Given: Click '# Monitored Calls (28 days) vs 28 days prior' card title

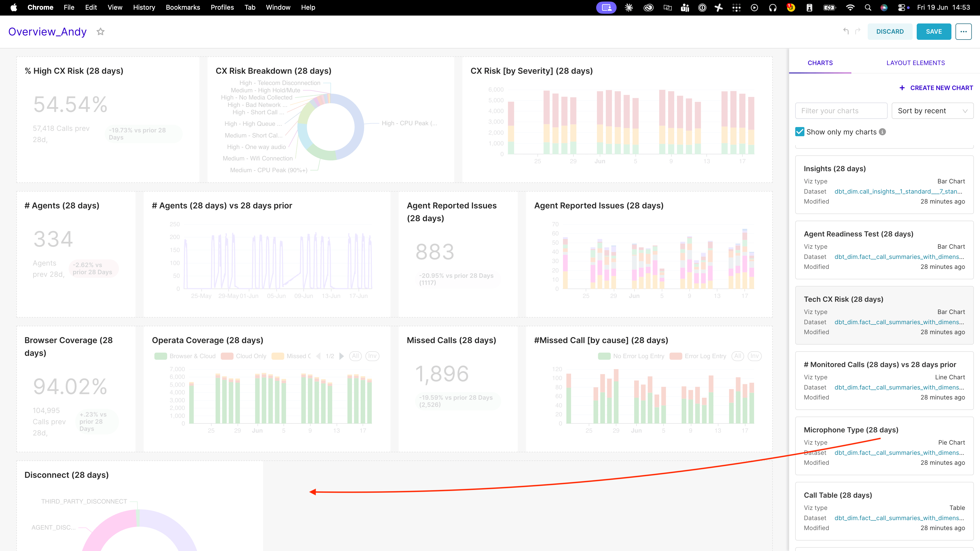Looking at the screenshot, I should [x=880, y=364].
